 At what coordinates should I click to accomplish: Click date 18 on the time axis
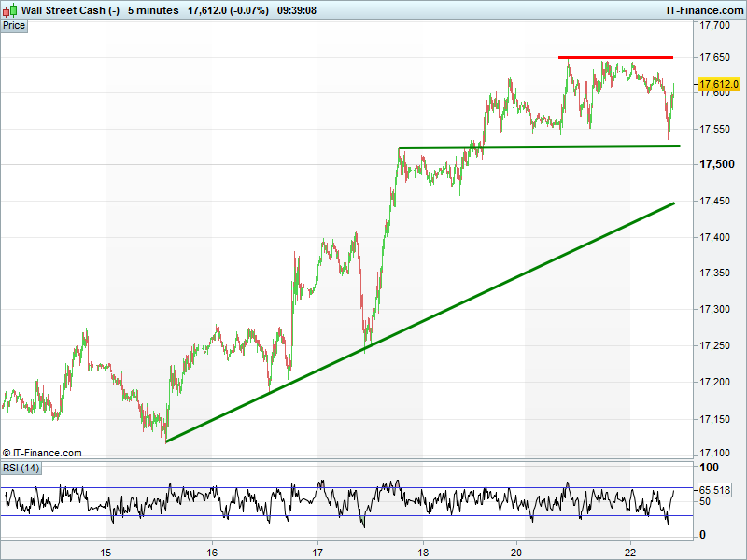(x=423, y=553)
